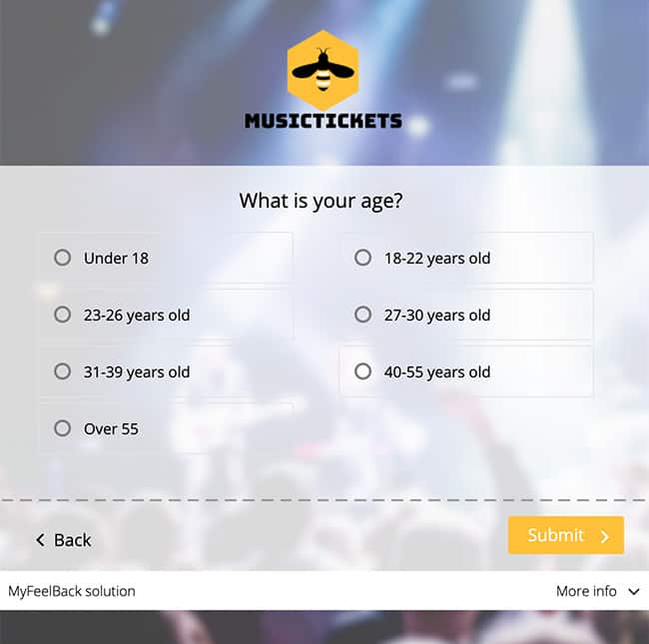Click the MusicTickets bee hexagon logo
The image size is (649, 644).
tap(323, 70)
